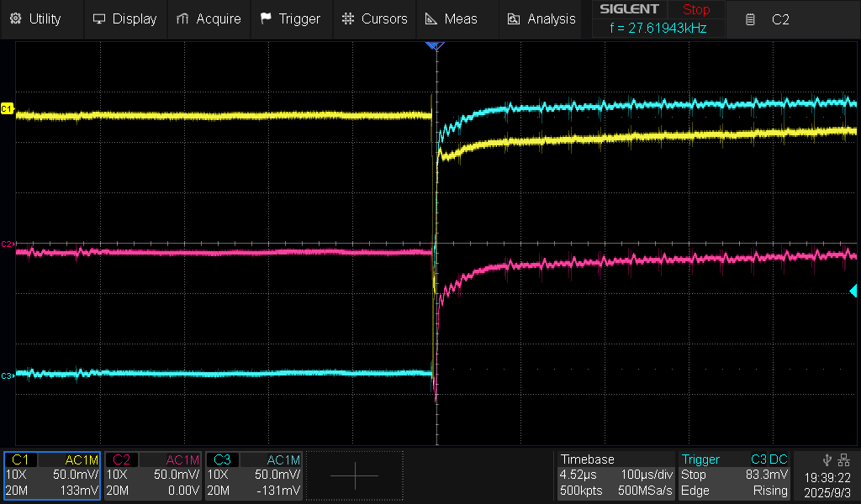Open the Acquire menu

[209, 18]
